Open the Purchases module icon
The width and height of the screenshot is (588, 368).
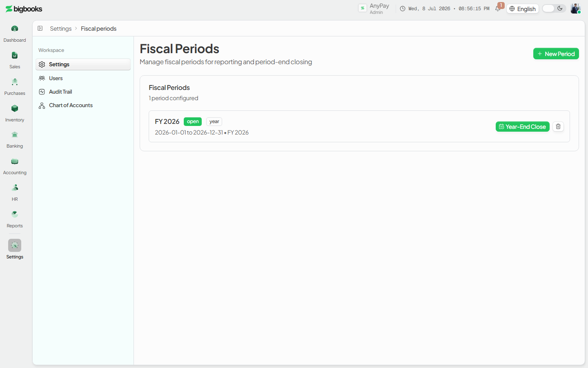15,82
